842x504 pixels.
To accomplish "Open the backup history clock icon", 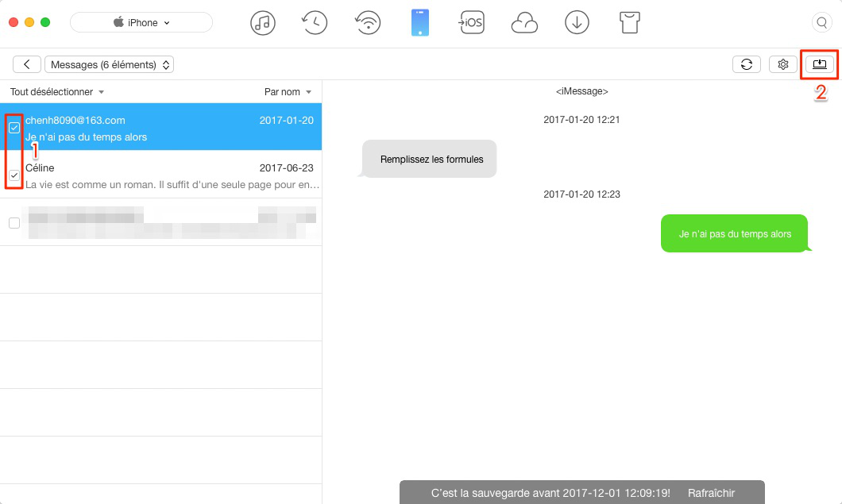I will 314,22.
